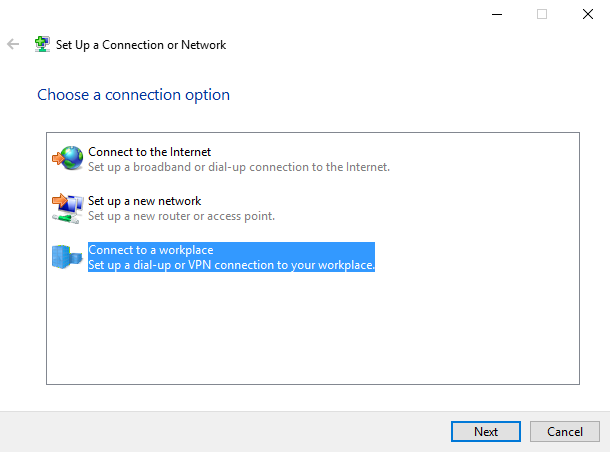Minimize the connection wizard window
610x452 pixels.
(x=497, y=14)
